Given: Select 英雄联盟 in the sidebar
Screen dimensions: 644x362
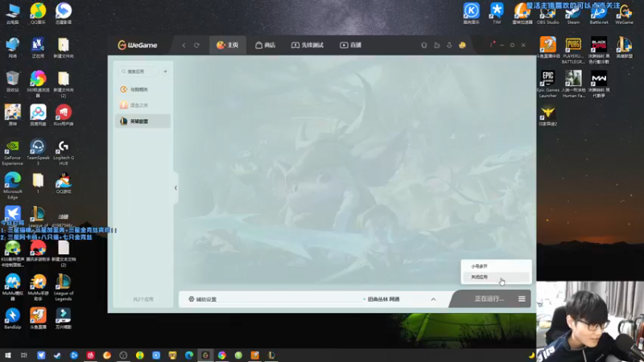Looking at the screenshot, I should pyautogui.click(x=143, y=121).
